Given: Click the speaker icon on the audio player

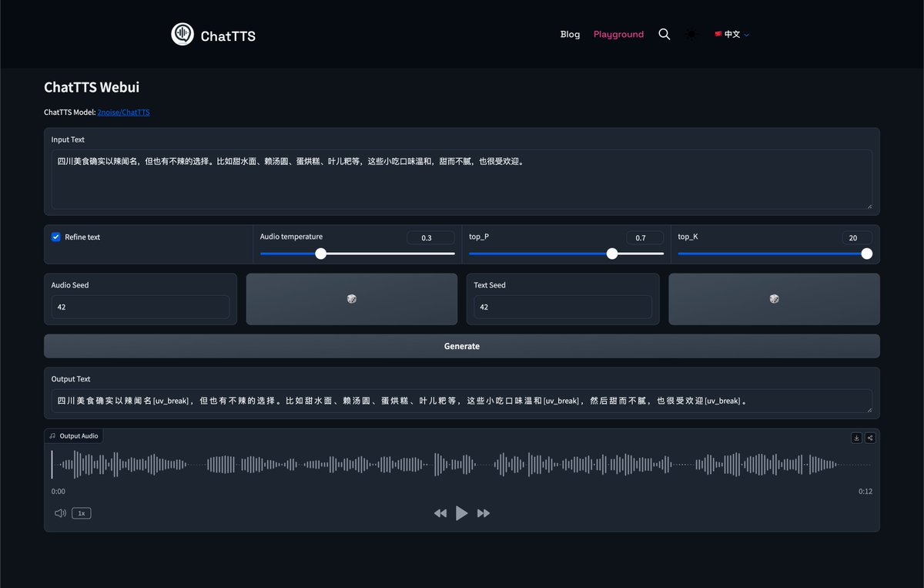Looking at the screenshot, I should click(59, 512).
